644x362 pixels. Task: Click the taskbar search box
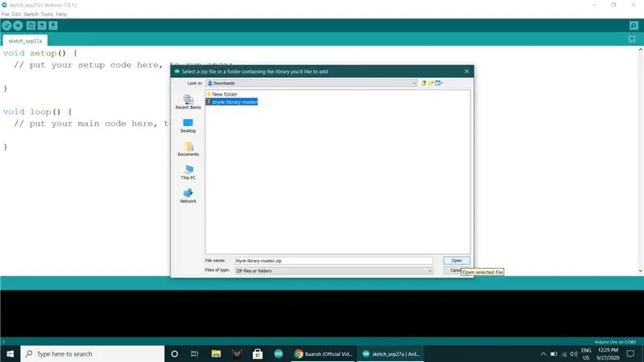pos(93,354)
